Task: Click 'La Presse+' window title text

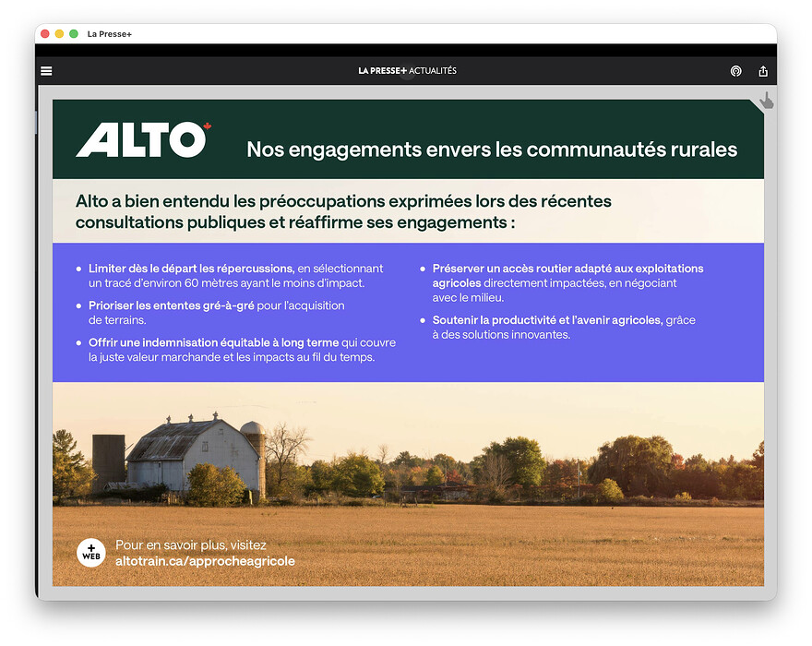Action: coord(109,33)
